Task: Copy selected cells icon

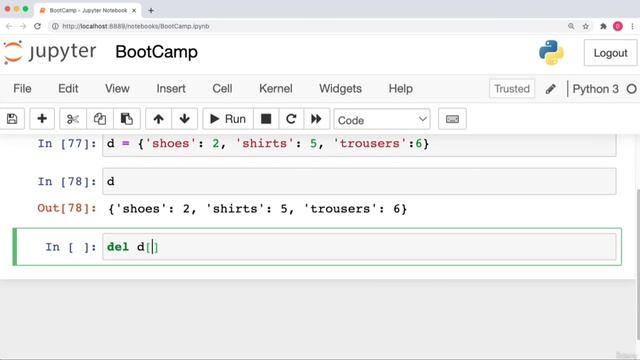Action: pos(100,119)
